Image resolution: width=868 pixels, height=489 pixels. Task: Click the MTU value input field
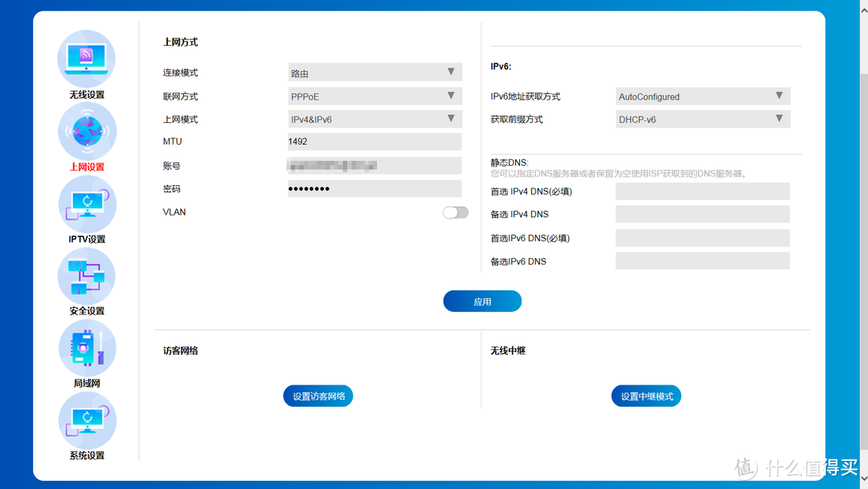tap(374, 142)
